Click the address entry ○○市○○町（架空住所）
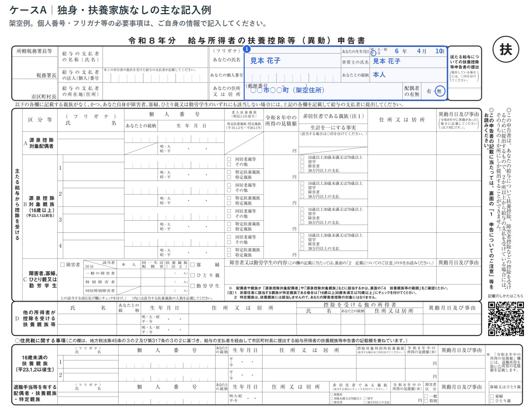The width and height of the screenshot is (532, 414). [x=287, y=90]
